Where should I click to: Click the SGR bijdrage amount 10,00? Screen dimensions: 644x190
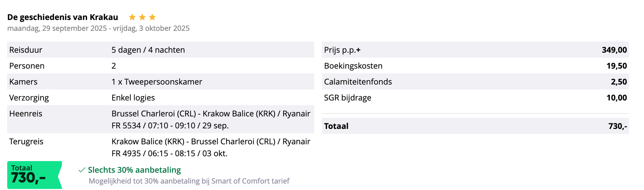616,98
